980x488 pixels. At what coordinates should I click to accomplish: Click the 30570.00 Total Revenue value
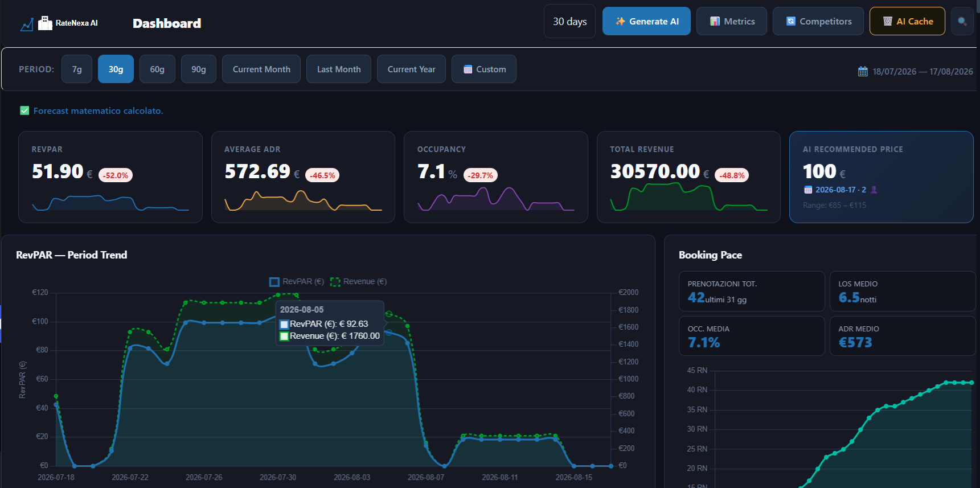click(x=655, y=171)
